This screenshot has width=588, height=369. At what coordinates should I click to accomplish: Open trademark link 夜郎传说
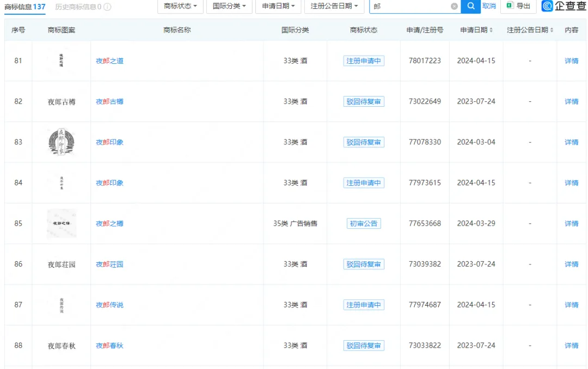click(x=109, y=305)
